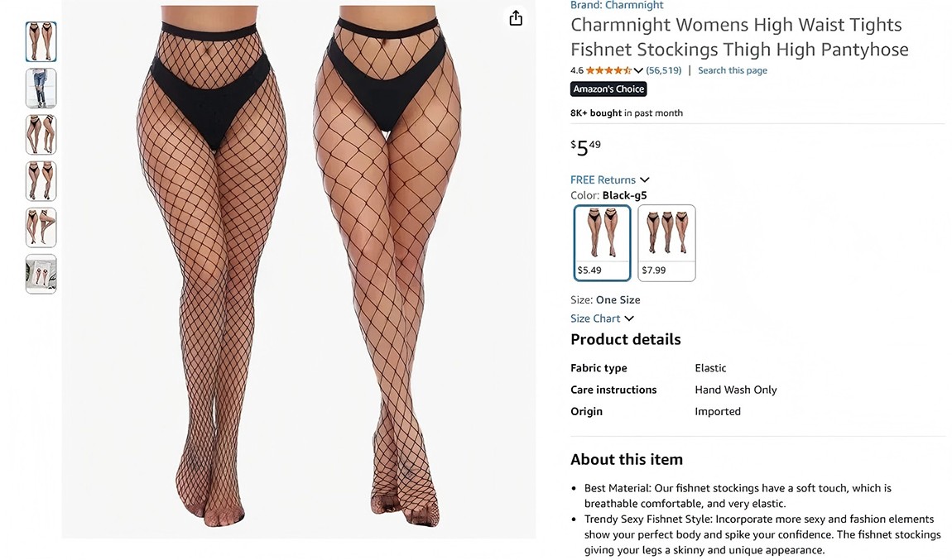
Task: Expand the star rating dropdown chevron
Action: [x=638, y=70]
